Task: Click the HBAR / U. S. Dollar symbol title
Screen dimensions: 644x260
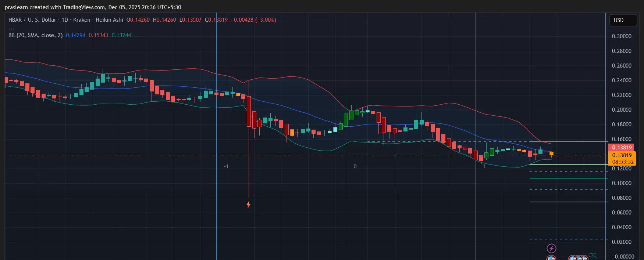Action: point(32,20)
